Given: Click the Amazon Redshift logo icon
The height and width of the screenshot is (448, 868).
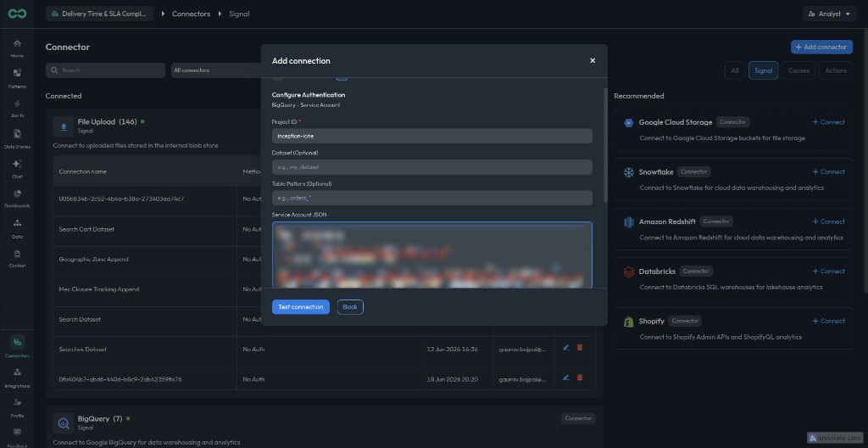Looking at the screenshot, I should 628,221.
